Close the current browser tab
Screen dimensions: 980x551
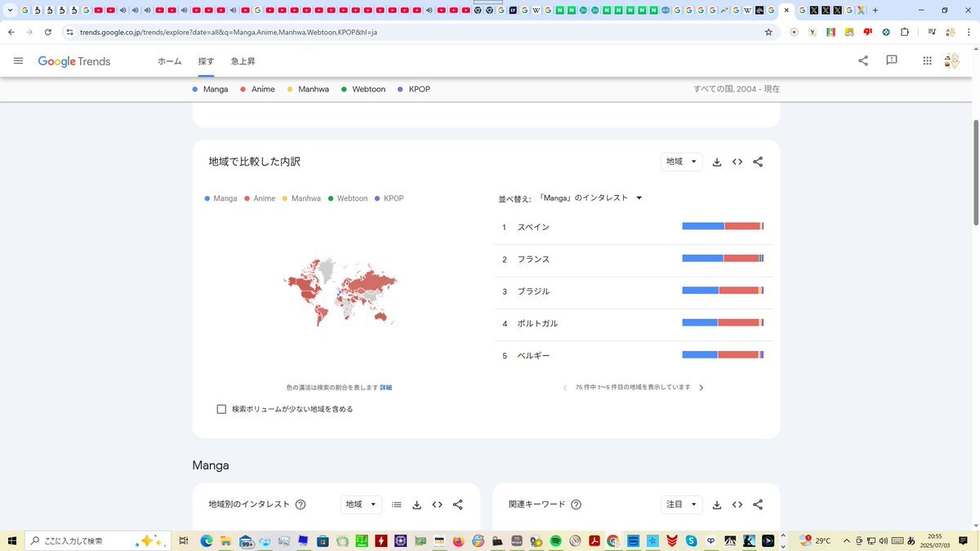[786, 10]
